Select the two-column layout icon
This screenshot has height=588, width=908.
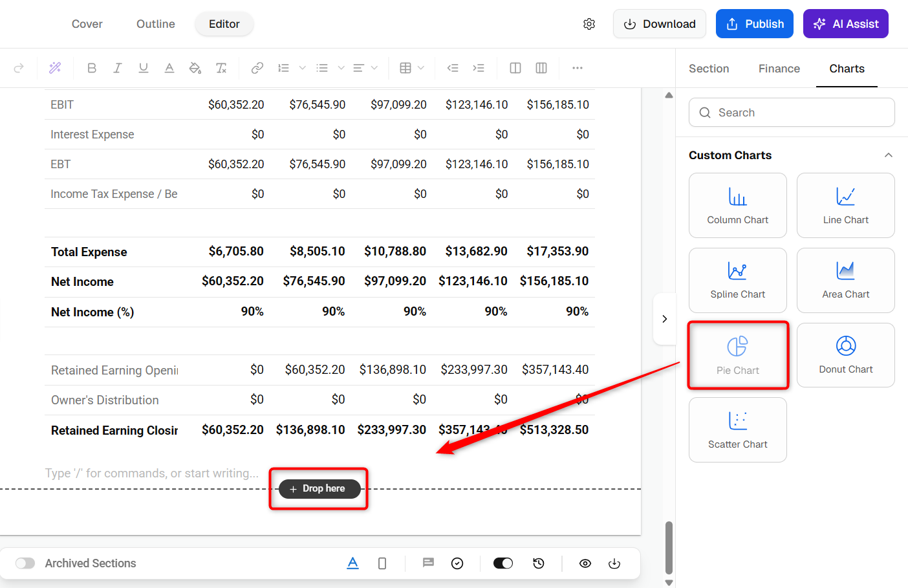tap(515, 68)
